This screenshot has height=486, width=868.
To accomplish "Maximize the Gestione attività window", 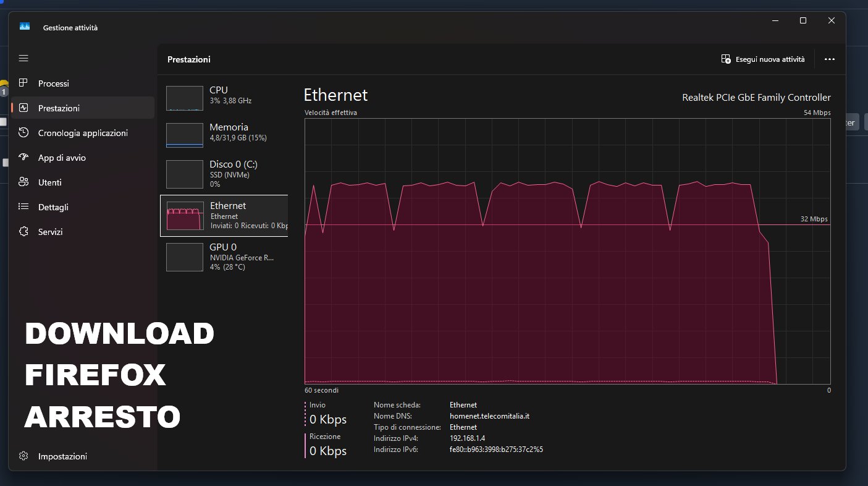I will (803, 20).
